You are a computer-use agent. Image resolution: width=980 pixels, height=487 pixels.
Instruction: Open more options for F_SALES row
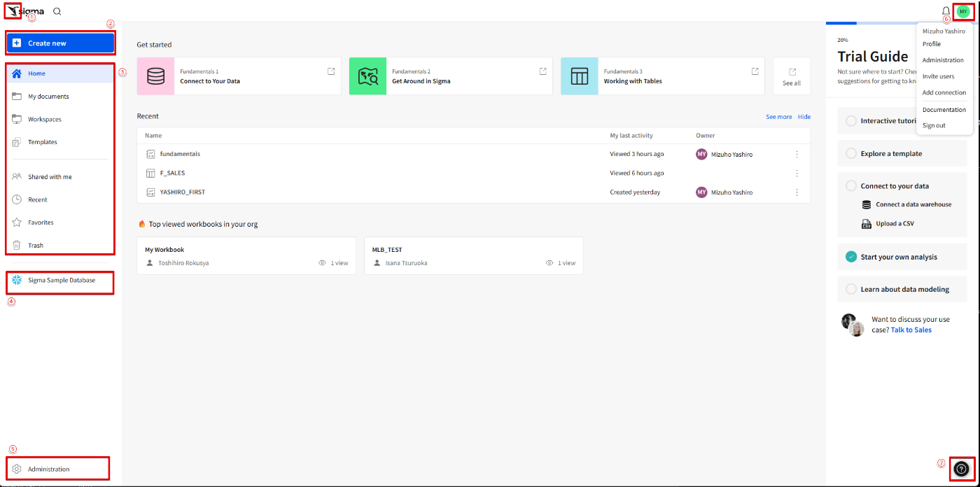click(x=797, y=173)
